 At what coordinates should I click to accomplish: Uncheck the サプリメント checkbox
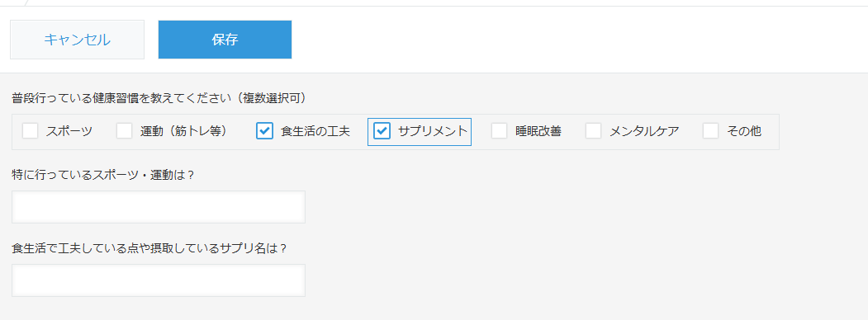(x=382, y=131)
